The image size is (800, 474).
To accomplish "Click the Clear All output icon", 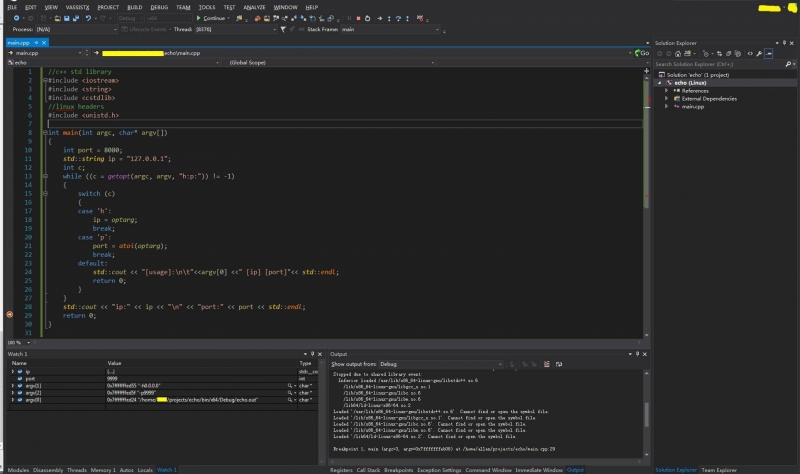I will pos(546,364).
